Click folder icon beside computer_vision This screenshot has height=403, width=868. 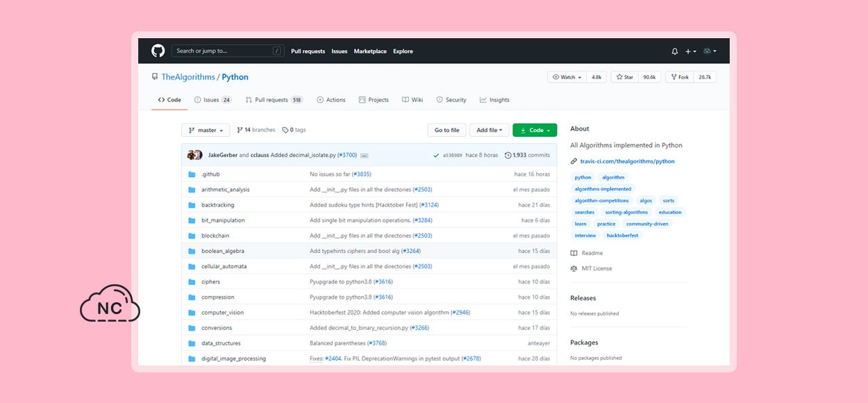(x=192, y=313)
